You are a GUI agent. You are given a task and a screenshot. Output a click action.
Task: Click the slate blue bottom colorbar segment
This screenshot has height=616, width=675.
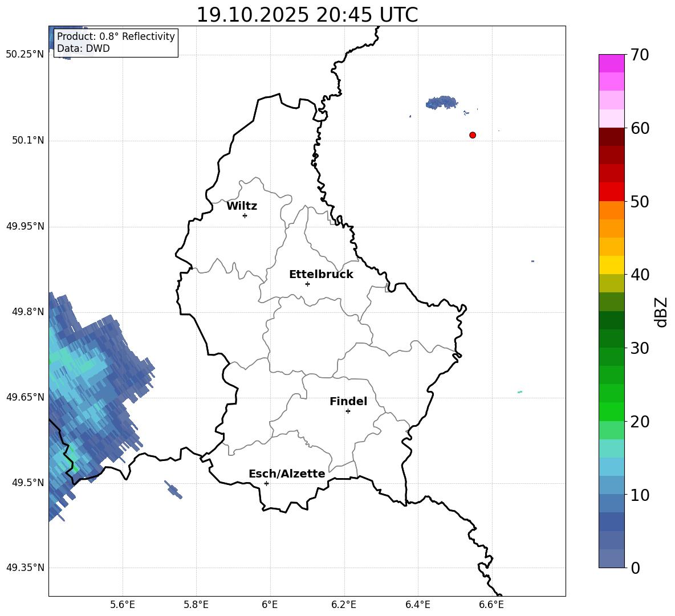tap(611, 558)
